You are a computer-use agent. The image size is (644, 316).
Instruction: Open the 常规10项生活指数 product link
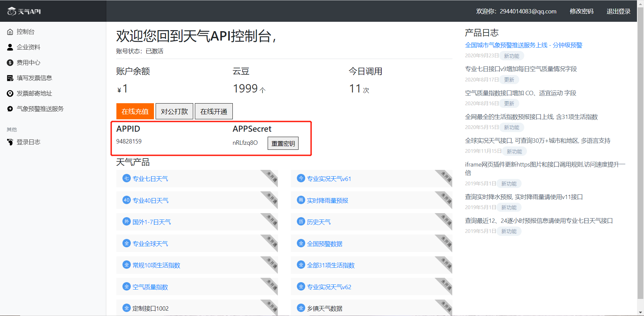pos(156,265)
